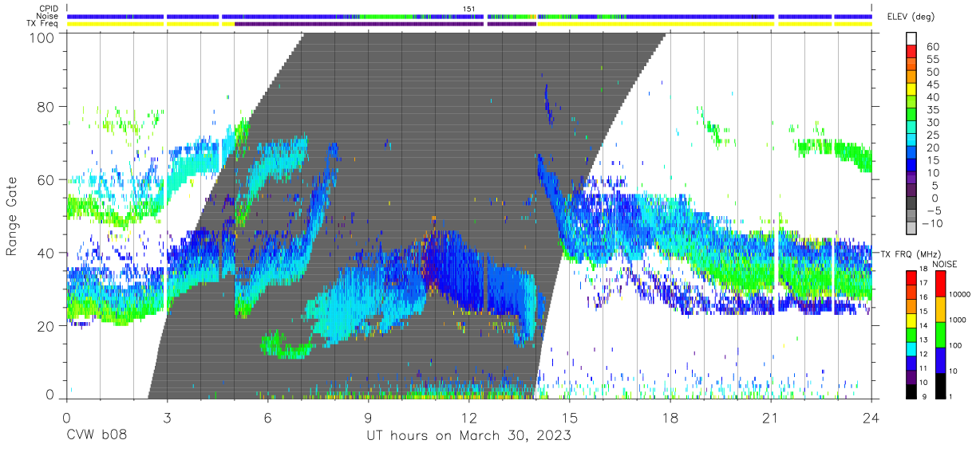
Task: Click the x-axis hour tick '12'
Action: click(468, 417)
